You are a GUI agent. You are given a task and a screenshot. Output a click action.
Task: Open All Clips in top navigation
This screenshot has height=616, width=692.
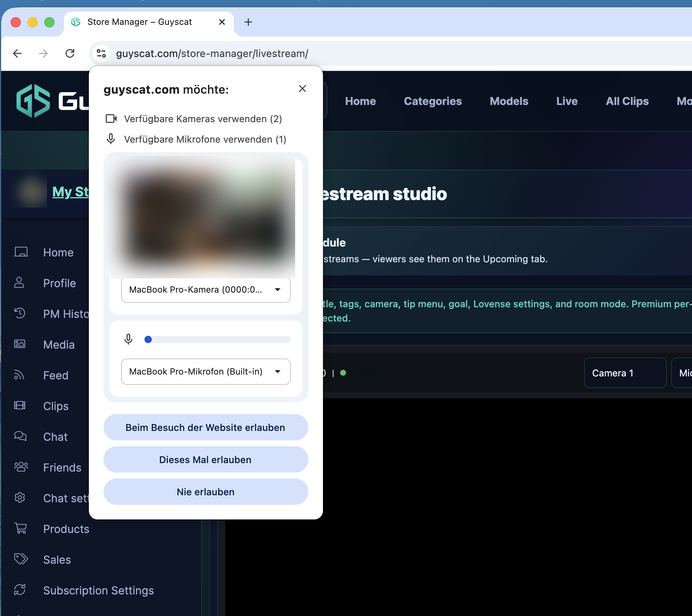click(x=627, y=101)
